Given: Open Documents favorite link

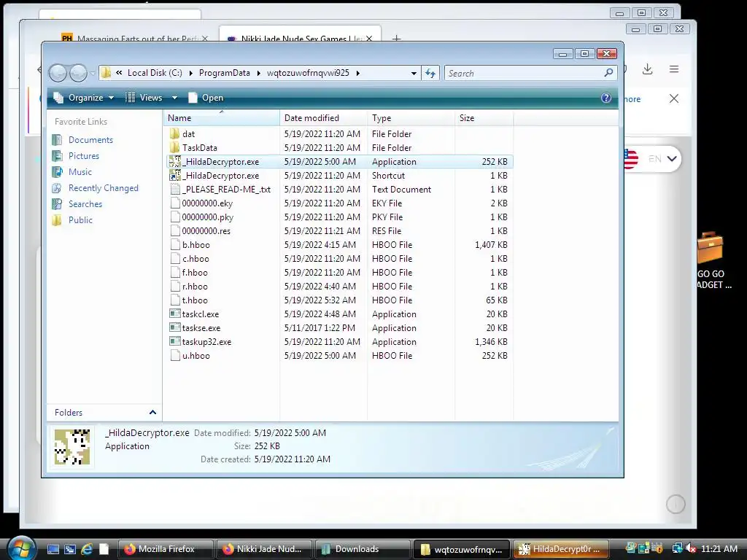Looking at the screenshot, I should [x=90, y=139].
